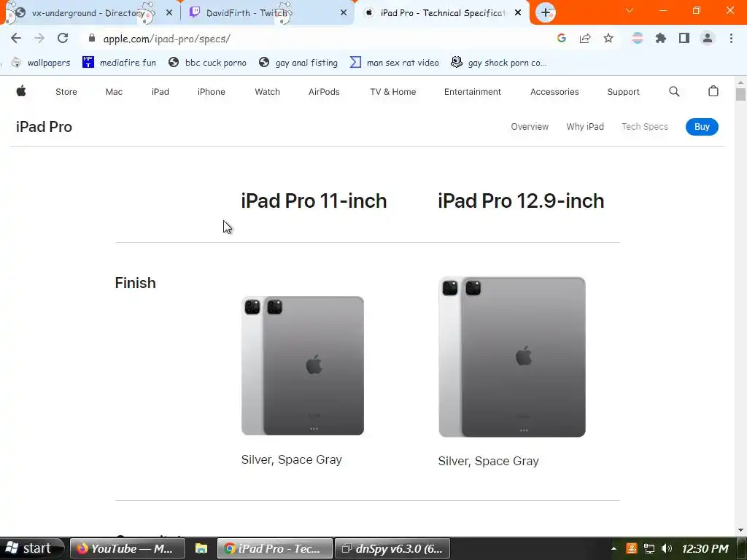This screenshot has width=747, height=560.
Task: Click the page scrollbar up arrow
Action: (x=740, y=82)
